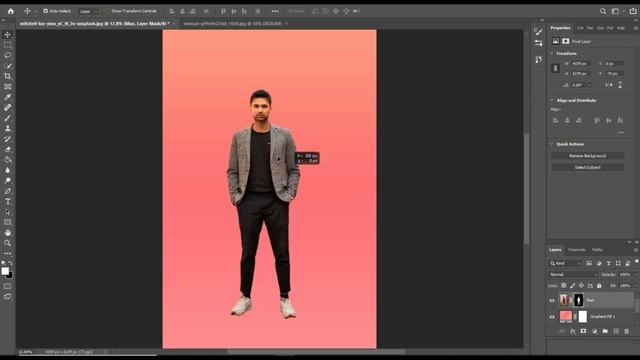Click the vertical canvas scrollbar
This screenshot has height=360, width=640.
pyautogui.click(x=526, y=188)
